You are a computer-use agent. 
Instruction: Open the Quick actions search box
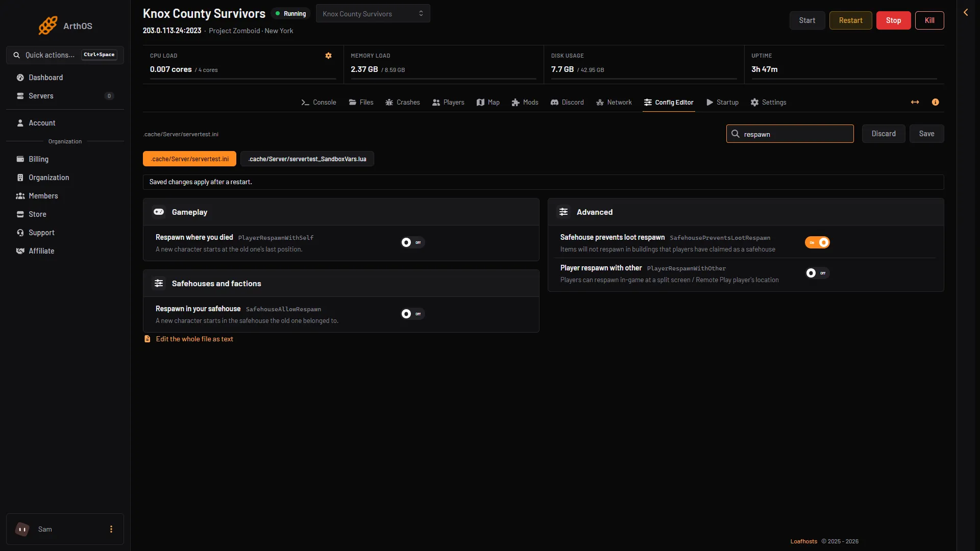tap(65, 55)
